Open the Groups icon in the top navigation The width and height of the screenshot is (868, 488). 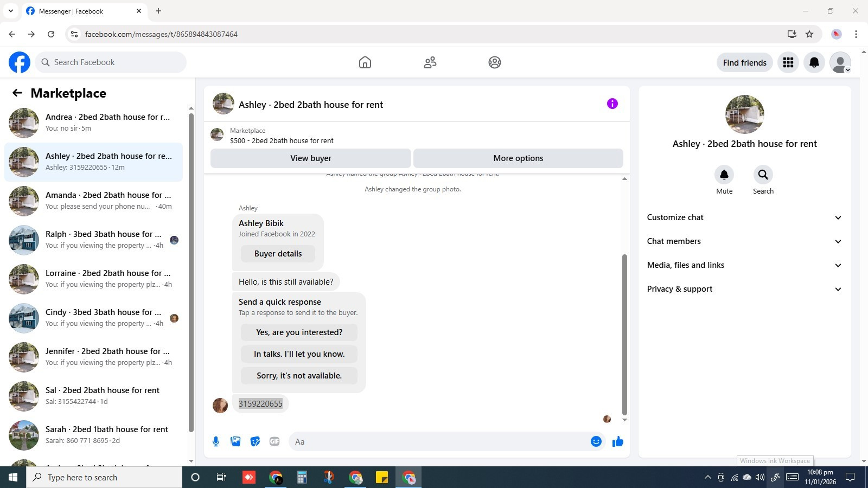click(495, 62)
